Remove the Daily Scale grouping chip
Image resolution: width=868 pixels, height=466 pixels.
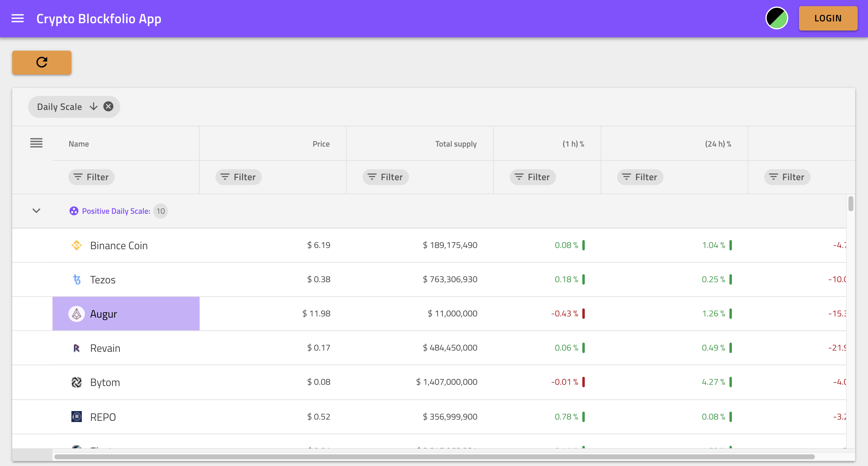(x=108, y=107)
